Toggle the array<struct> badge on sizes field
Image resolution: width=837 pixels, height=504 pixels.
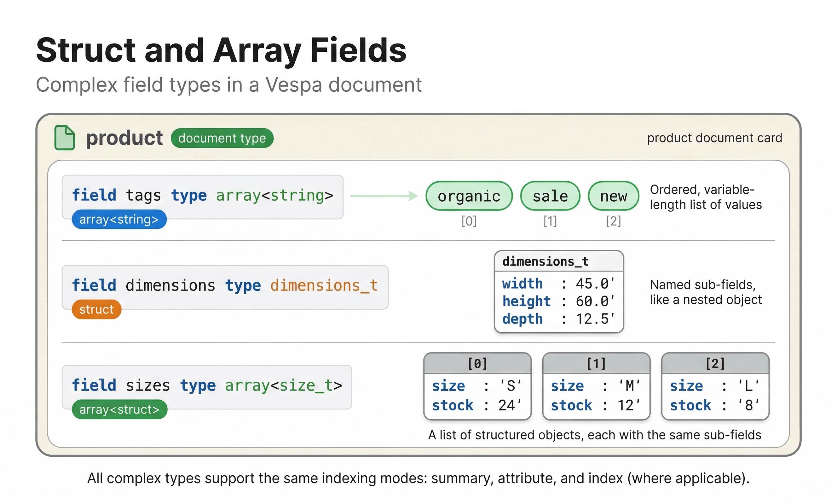(119, 409)
